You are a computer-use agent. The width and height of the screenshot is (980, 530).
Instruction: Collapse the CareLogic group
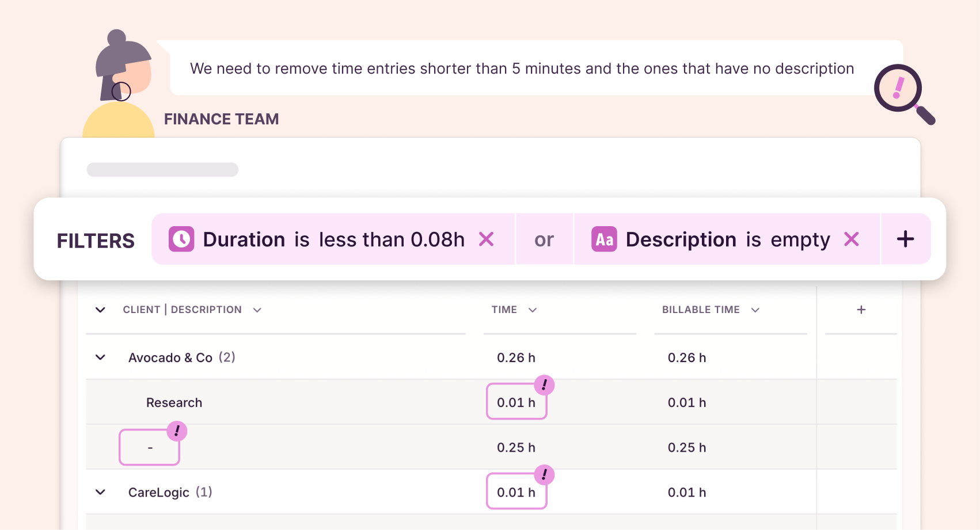click(x=100, y=492)
